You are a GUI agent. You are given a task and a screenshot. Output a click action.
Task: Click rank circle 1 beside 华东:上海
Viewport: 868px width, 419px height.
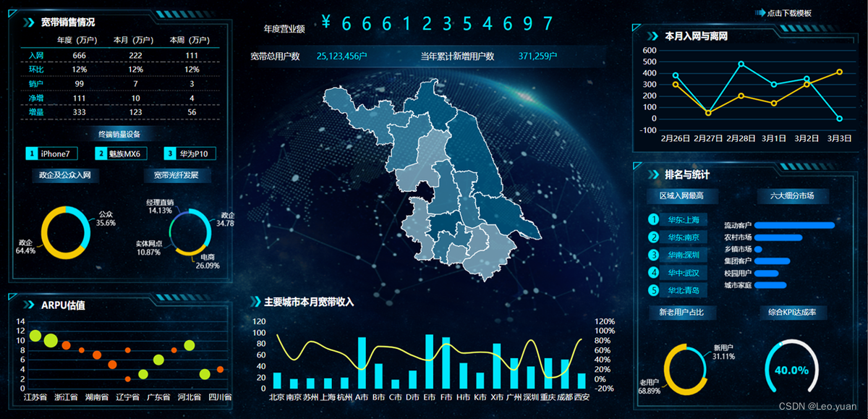[654, 220]
